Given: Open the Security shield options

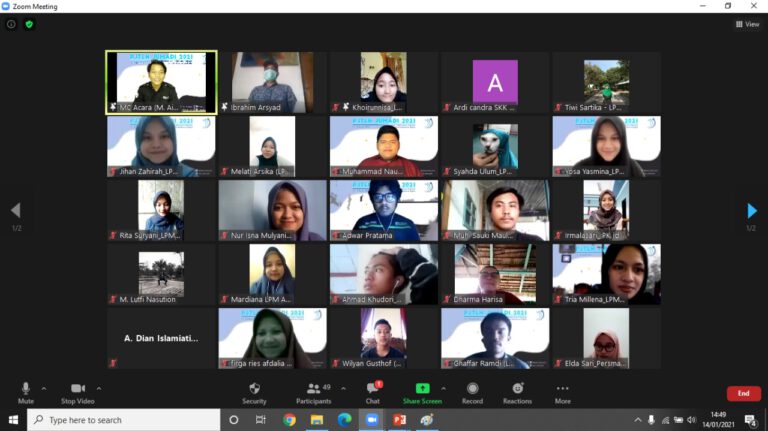Looking at the screenshot, I should click(254, 390).
